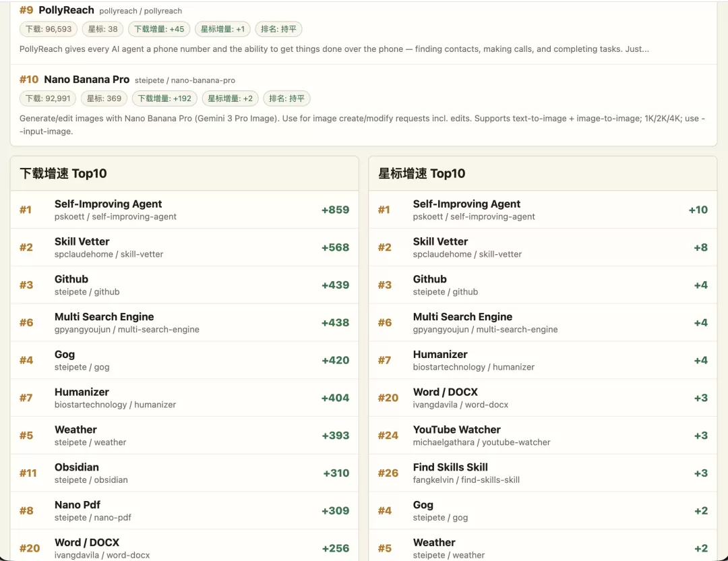Click Nano Banana Pro star increase +2

(231, 98)
